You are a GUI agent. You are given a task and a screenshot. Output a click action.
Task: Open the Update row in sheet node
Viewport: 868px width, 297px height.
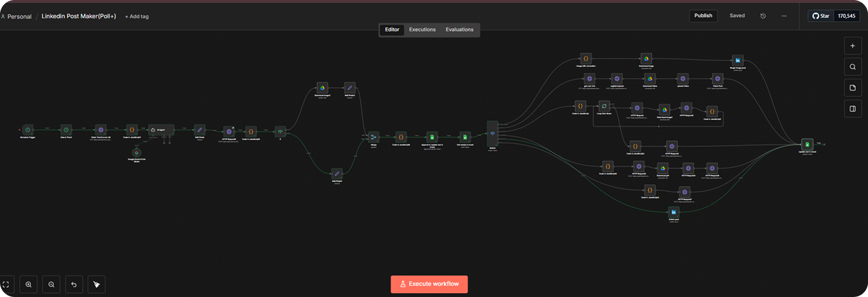coord(807,144)
